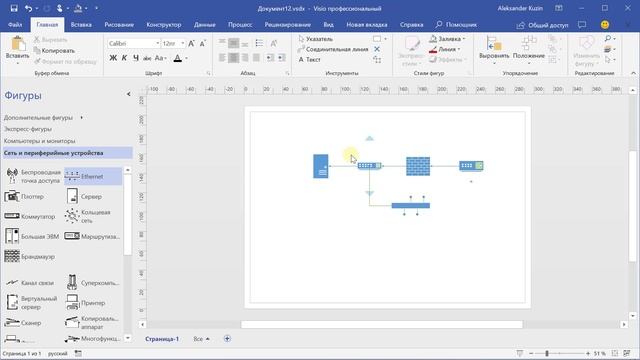Select the firewall shape on the drawing page
640x360 pixels.
pyautogui.click(x=418, y=166)
